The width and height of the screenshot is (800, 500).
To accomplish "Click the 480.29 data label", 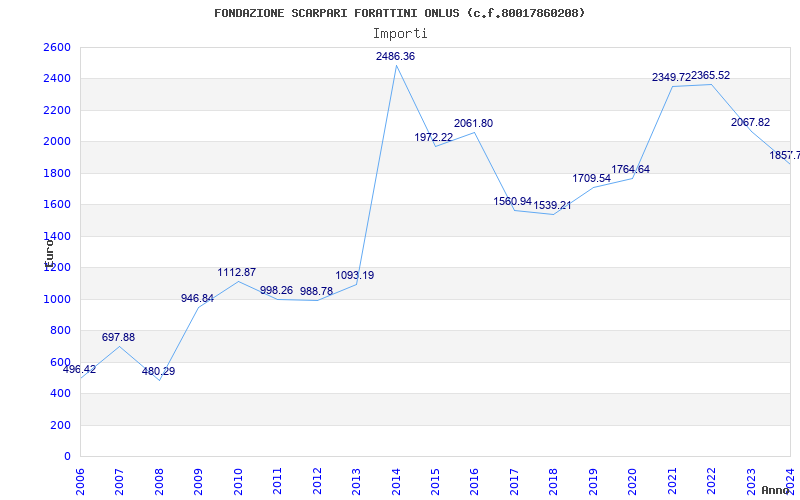I will 158,371.
